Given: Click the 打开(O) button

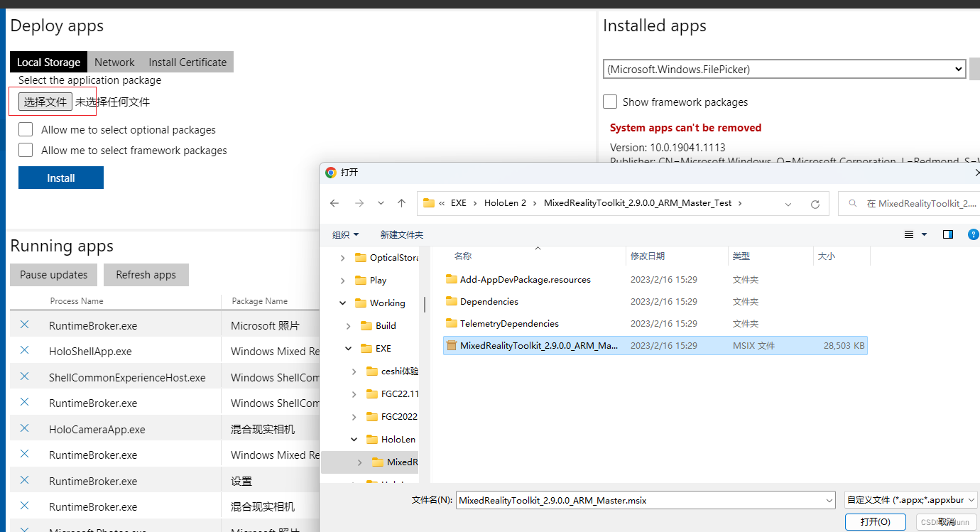Looking at the screenshot, I should pos(876,521).
